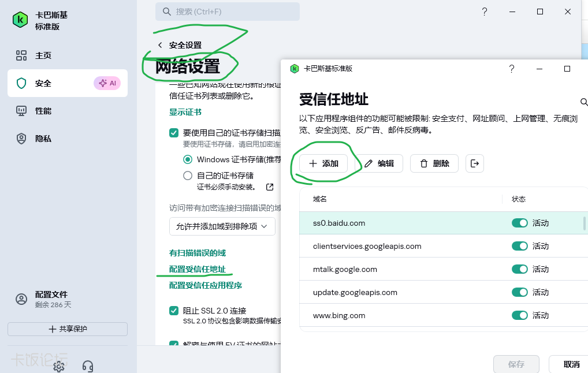Click the help question mark in main window
Screen dimensions: 588x373
(485, 12)
